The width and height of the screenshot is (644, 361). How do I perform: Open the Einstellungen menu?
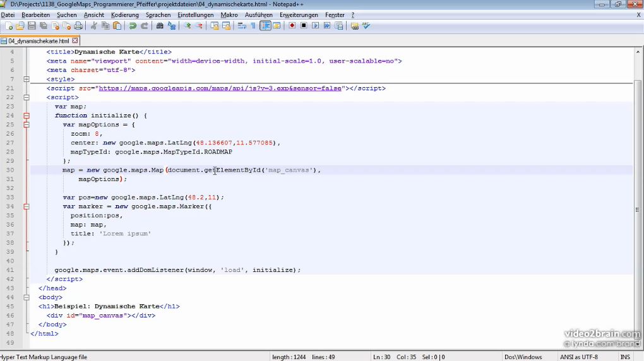tap(196, 15)
